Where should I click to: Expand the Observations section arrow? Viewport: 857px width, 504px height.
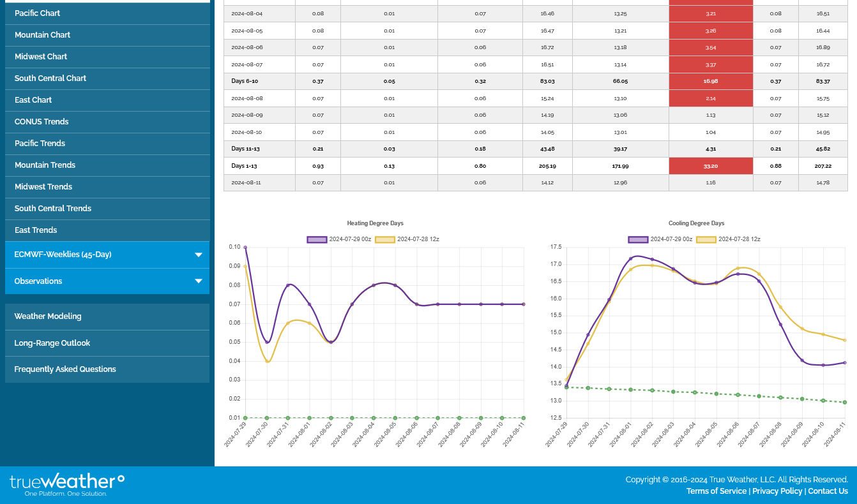point(198,281)
